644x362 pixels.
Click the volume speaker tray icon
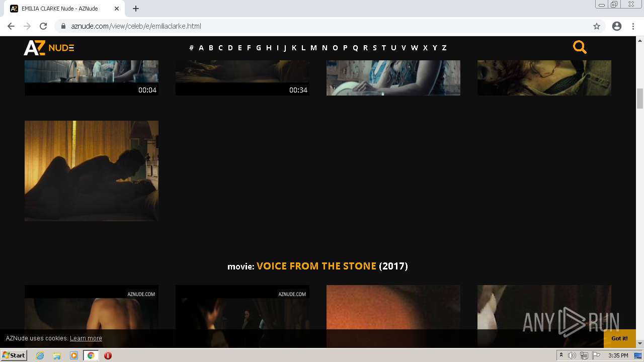tap(572, 355)
